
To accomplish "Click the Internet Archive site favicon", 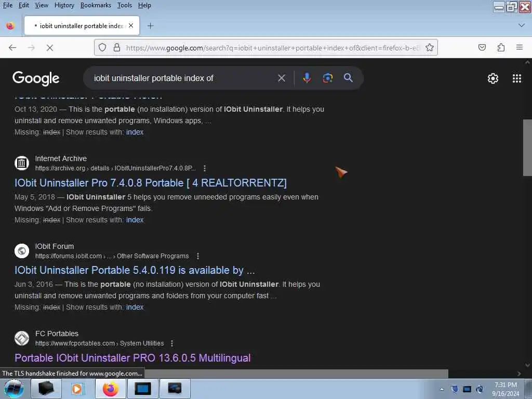I will (x=22, y=163).
